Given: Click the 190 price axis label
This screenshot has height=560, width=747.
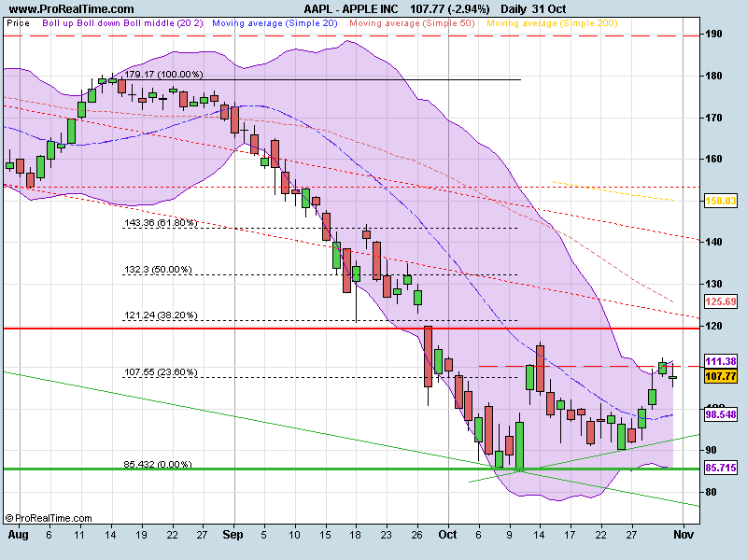Looking at the screenshot, I should tap(713, 35).
